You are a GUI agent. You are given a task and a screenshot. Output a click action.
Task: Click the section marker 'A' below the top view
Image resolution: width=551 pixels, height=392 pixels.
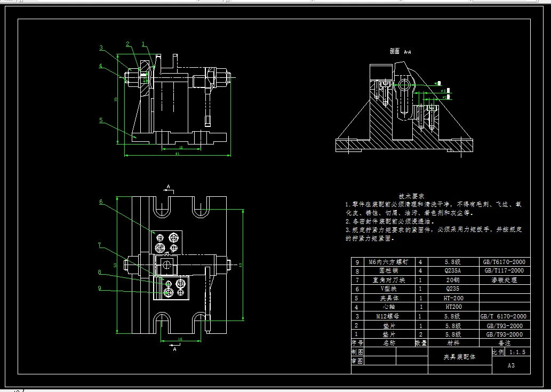[174, 349]
